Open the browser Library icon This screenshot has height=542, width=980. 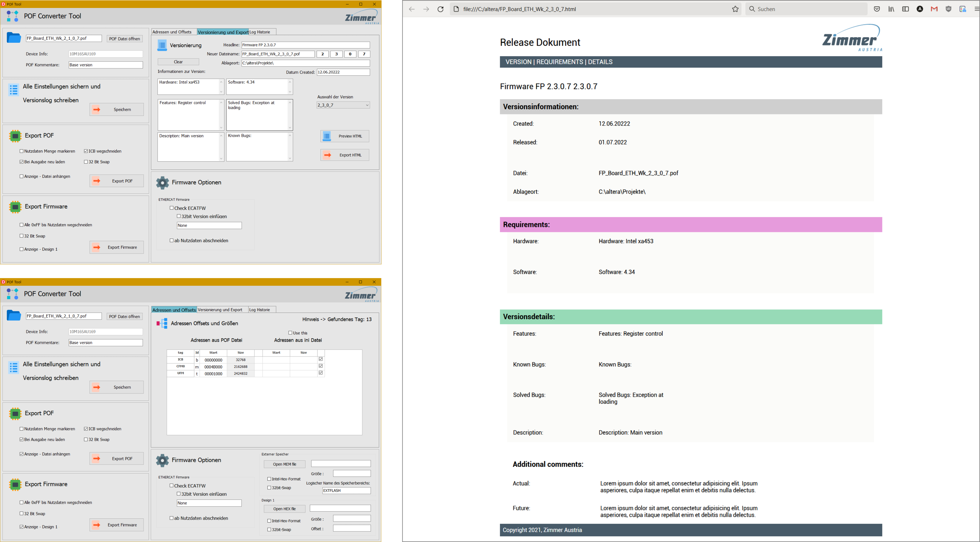(x=891, y=9)
